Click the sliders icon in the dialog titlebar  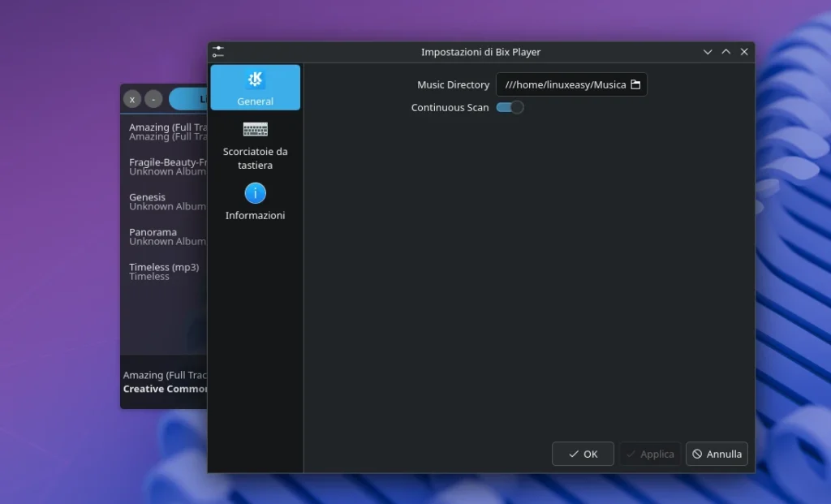217,51
